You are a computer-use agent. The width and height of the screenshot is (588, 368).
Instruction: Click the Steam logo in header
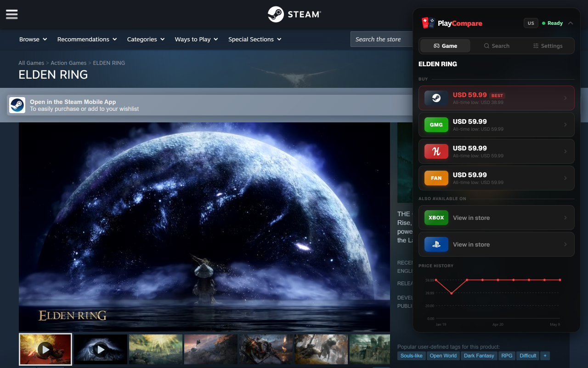pyautogui.click(x=294, y=14)
